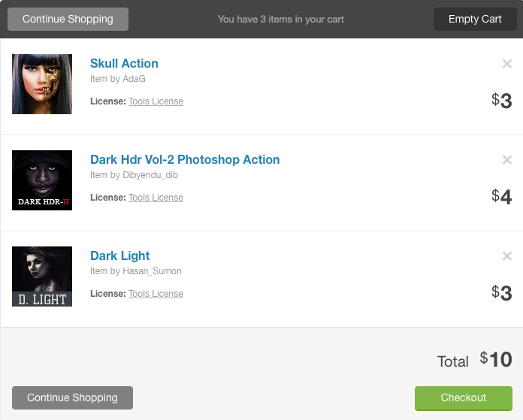523x420 pixels.
Task: Click Tools License link under Dark Light
Action: click(156, 294)
